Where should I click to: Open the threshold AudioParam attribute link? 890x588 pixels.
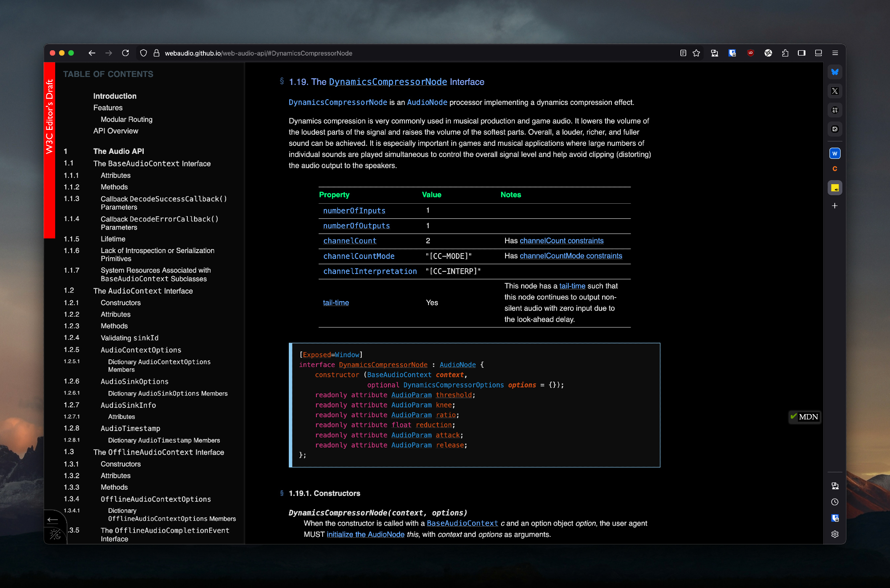point(453,395)
